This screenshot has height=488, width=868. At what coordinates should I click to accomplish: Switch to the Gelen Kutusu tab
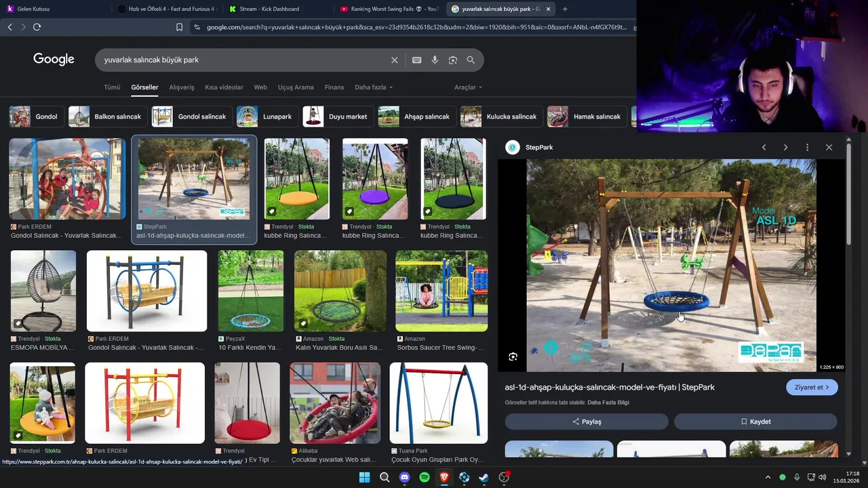pyautogui.click(x=54, y=9)
